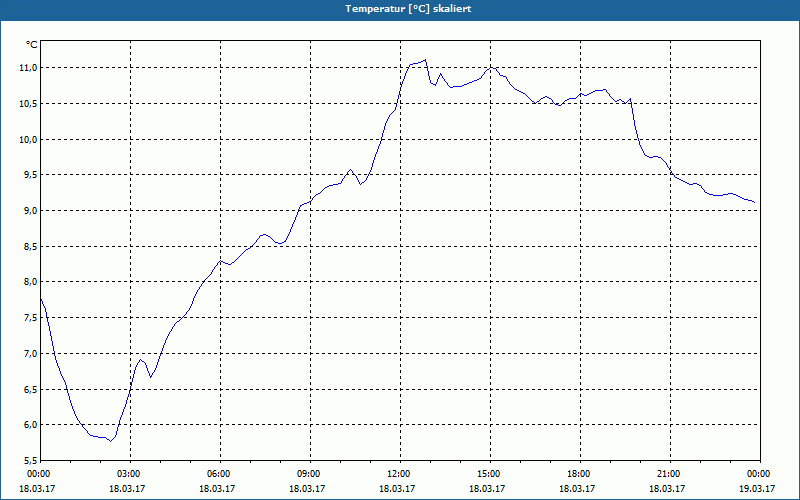Screen dimensions: 800x500
Task: Click the 8,5 y-axis label
Action: pyautogui.click(x=31, y=246)
